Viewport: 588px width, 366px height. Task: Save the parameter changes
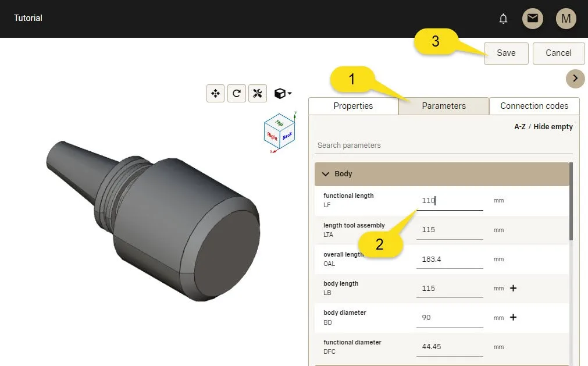point(506,53)
